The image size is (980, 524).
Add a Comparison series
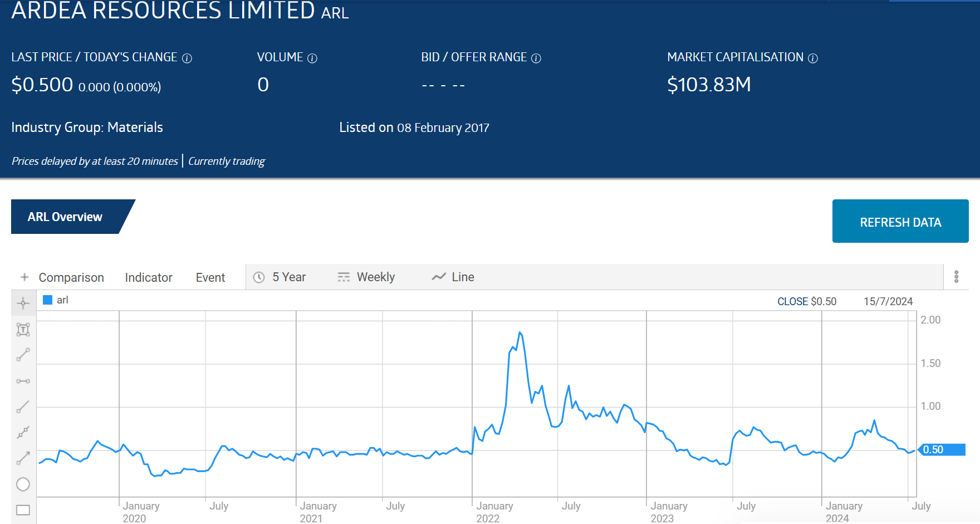coord(71,277)
